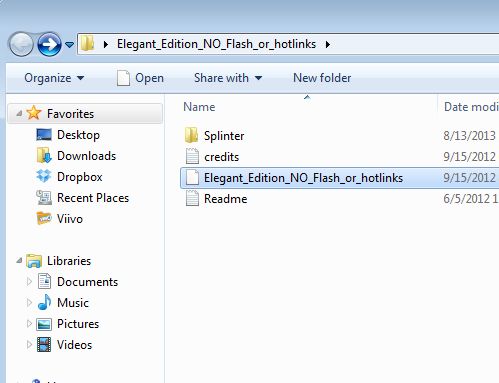Select the credits file name
This screenshot has width=499, height=383.
pos(221,157)
